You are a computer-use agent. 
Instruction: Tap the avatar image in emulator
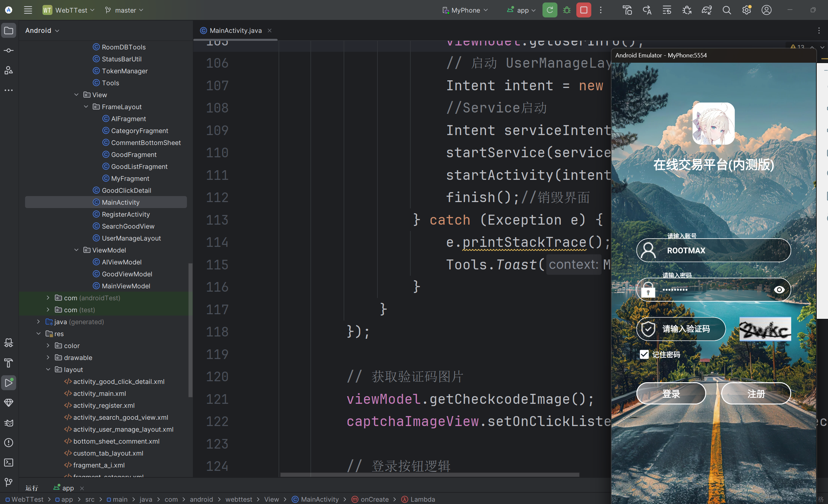pyautogui.click(x=713, y=123)
